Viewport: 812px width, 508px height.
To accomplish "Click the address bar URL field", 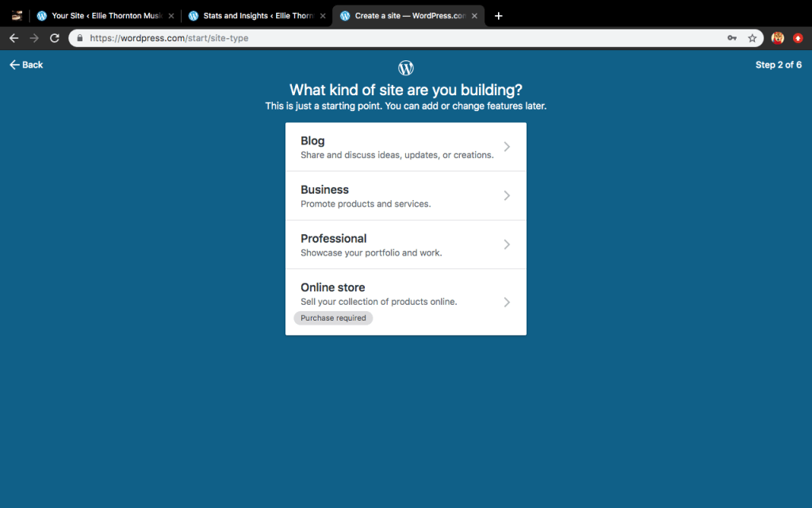I will (x=396, y=38).
